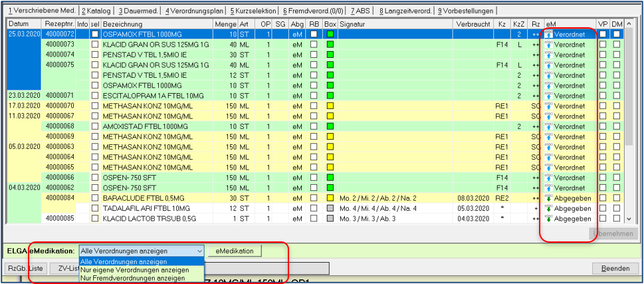The width and height of the screenshot is (644, 284).
Task: Sort by the Bezeichnung column header
Action: 158,24
